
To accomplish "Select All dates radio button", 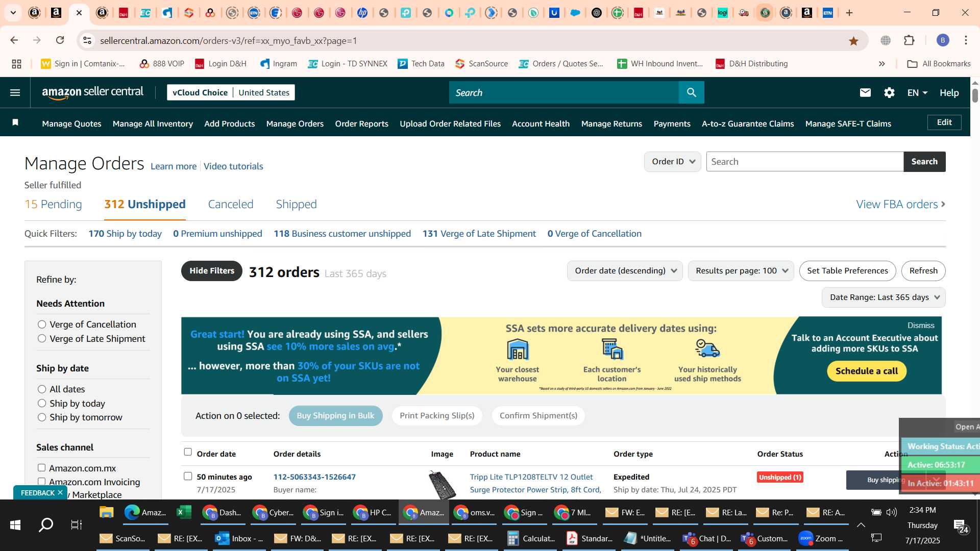I will coord(42,389).
